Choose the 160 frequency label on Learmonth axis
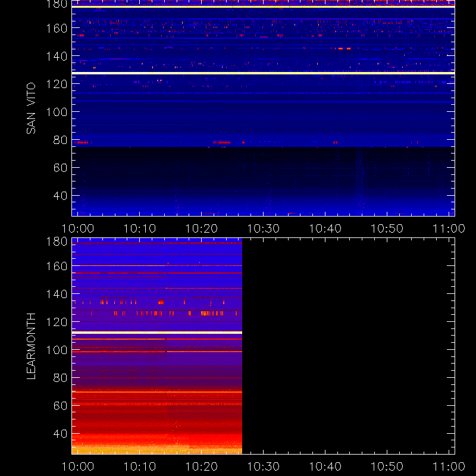This screenshot has width=476, height=476. point(57,266)
